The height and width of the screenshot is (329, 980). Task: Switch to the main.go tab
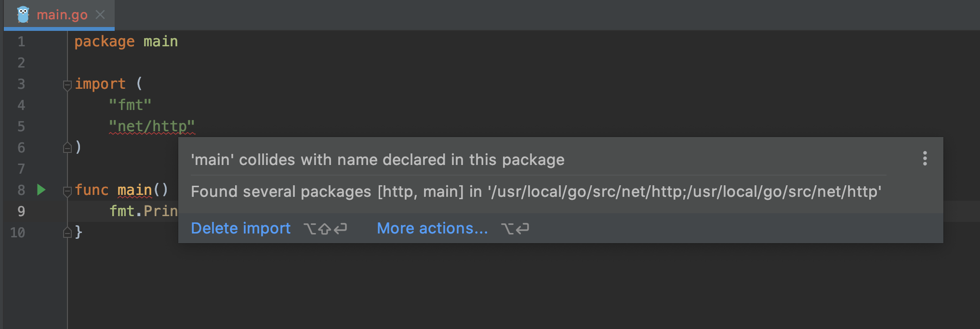click(x=62, y=14)
